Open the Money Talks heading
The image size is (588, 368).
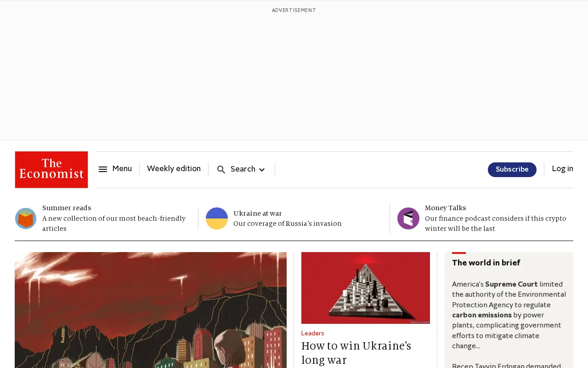click(x=445, y=208)
